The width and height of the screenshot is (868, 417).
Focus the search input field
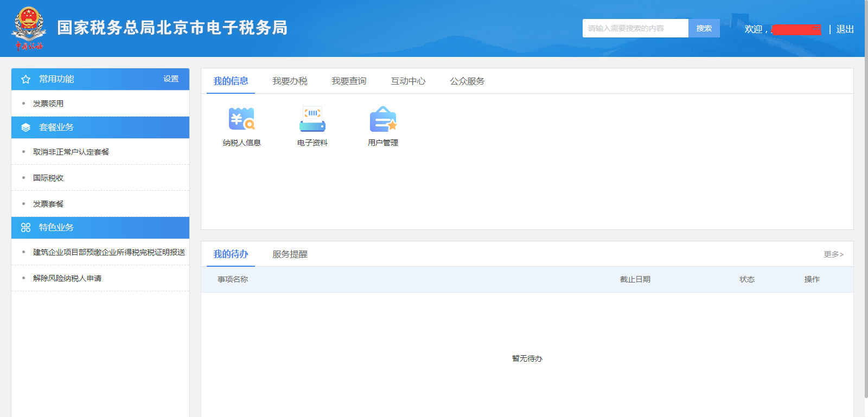point(635,28)
